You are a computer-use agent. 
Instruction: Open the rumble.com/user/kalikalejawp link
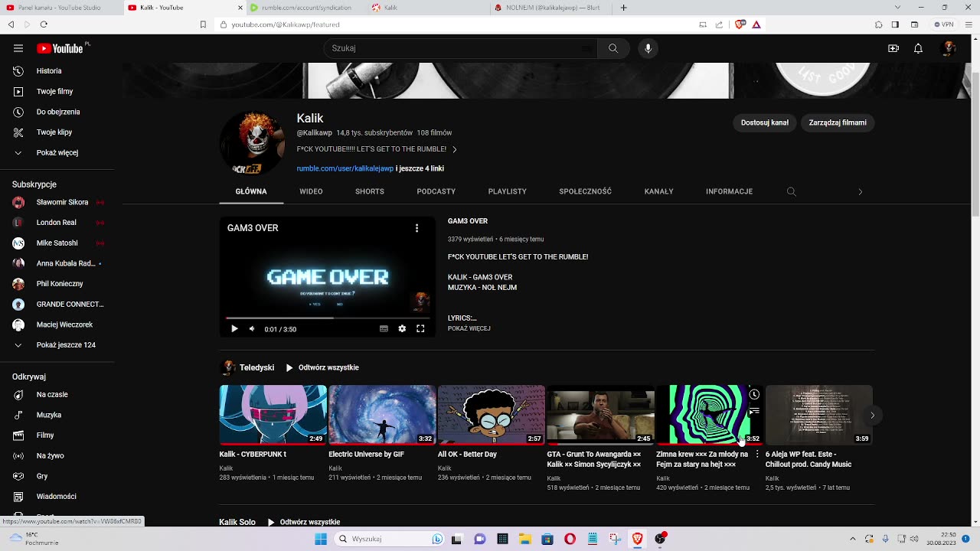click(345, 168)
